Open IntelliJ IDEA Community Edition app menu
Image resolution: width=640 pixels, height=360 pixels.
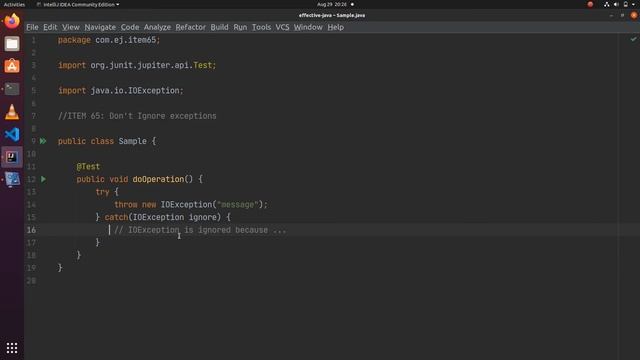coord(78,4)
